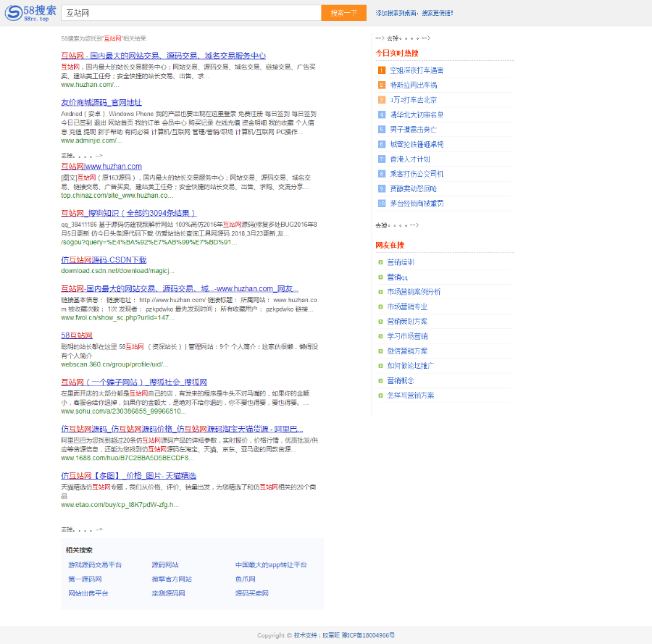Click the 今日实时热搜 heading
This screenshot has height=644, width=652.
point(397,53)
